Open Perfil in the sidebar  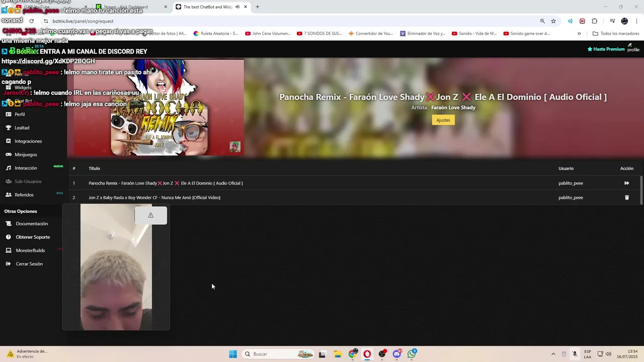click(x=20, y=114)
